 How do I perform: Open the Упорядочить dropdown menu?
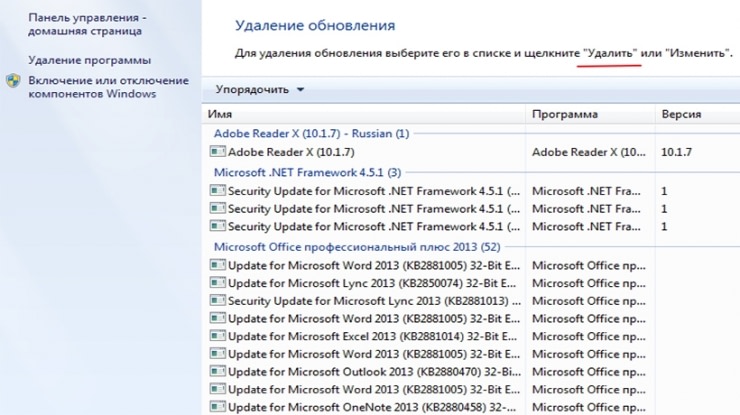[x=260, y=89]
